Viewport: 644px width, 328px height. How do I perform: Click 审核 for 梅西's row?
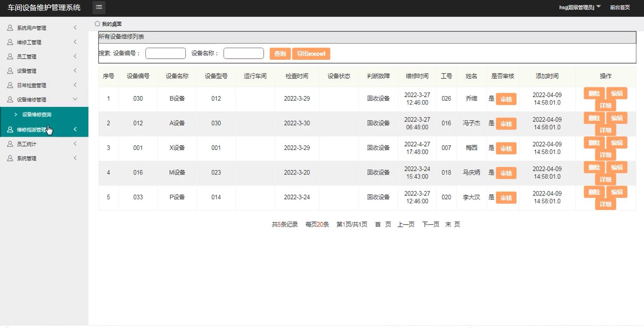point(506,148)
